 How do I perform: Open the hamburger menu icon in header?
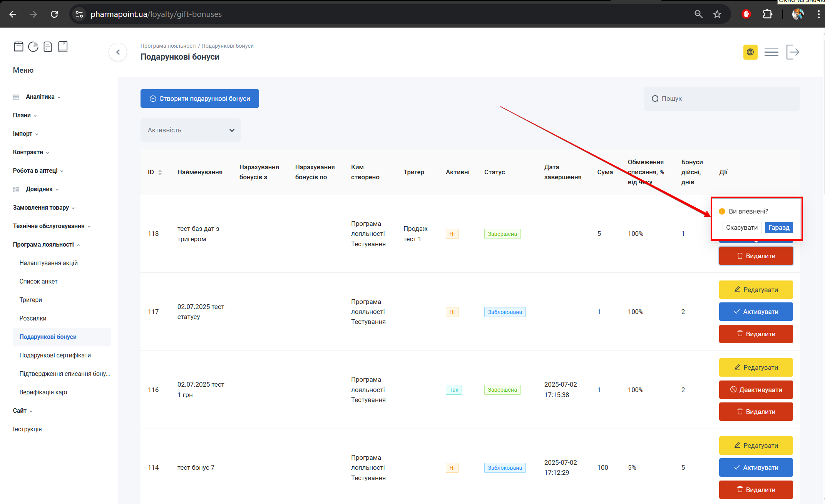[x=771, y=52]
